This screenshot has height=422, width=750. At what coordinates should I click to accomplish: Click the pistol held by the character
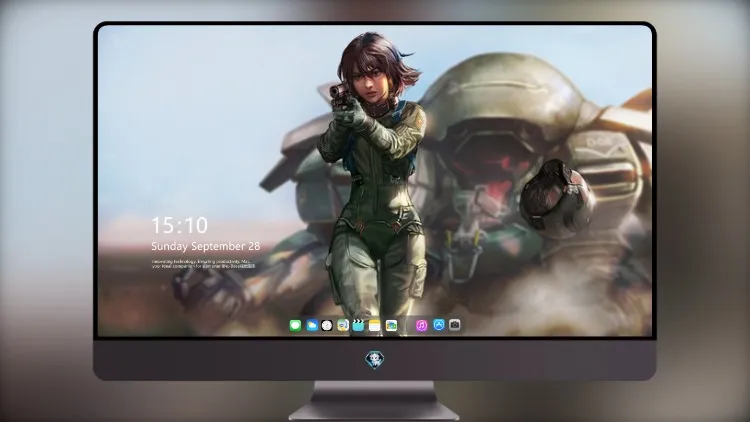tap(339, 94)
